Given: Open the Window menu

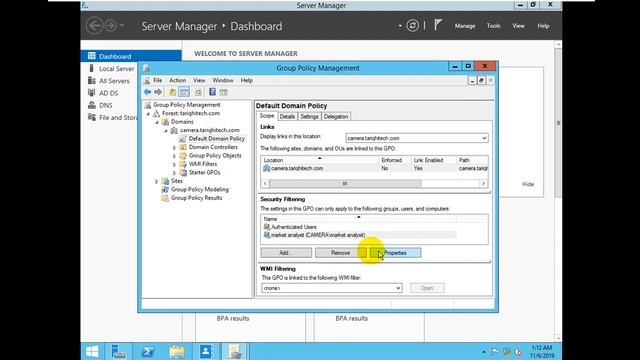Looking at the screenshot, I should (223, 80).
